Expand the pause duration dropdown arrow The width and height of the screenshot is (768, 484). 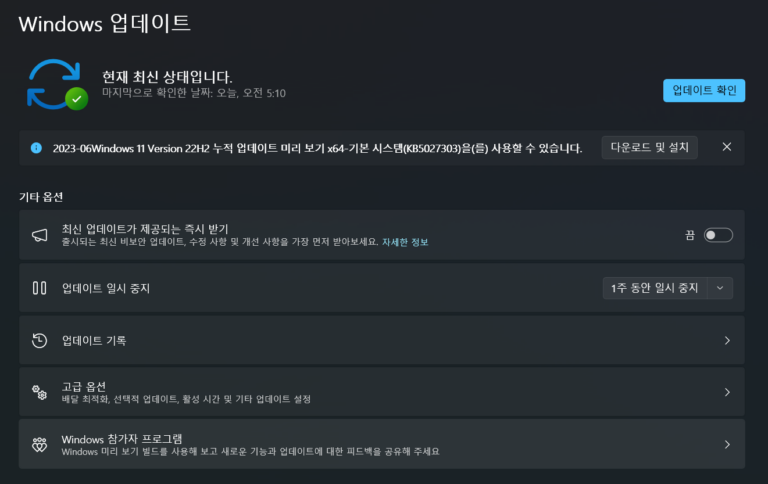[x=720, y=288]
